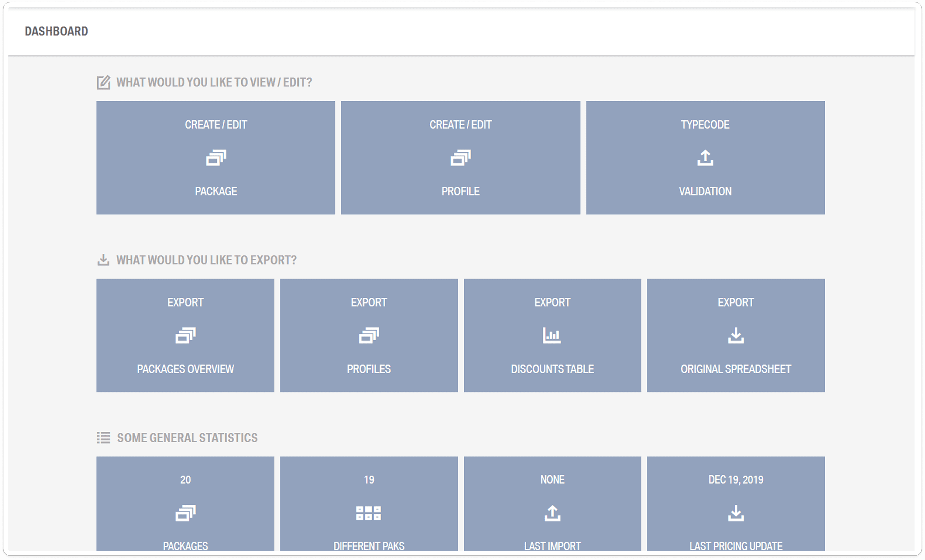The image size is (925, 560).
Task: Click upload icon in Typecode Validation tile
Action: (705, 158)
